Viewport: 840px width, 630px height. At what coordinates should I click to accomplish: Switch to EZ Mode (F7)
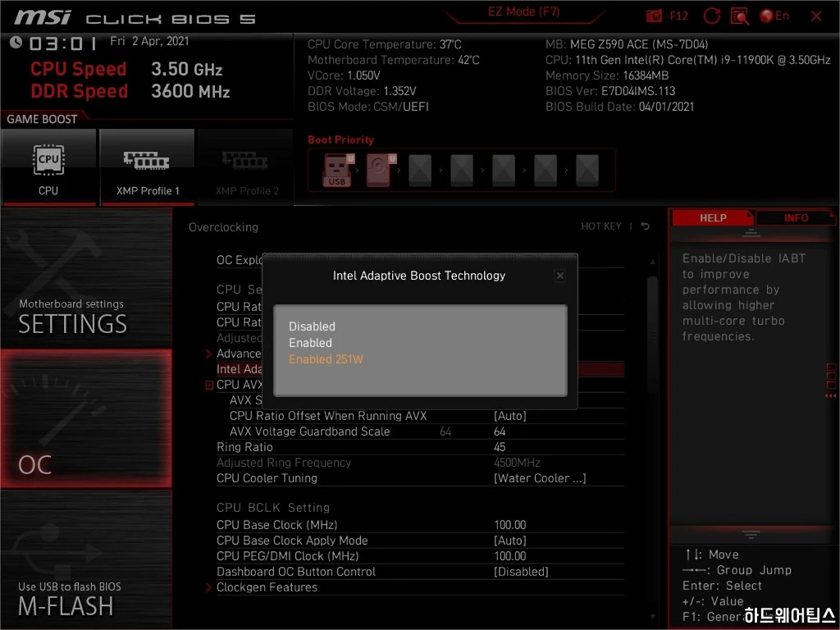[523, 11]
